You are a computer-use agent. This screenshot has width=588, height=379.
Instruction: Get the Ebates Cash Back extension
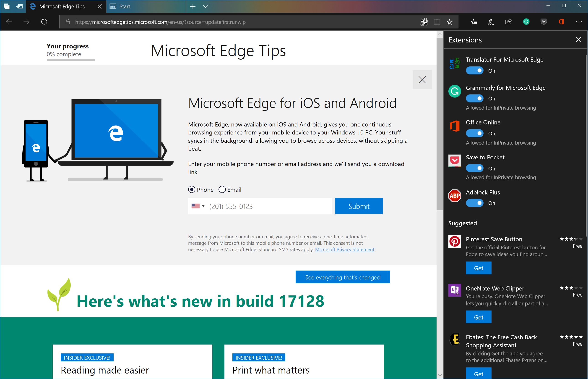pyautogui.click(x=478, y=373)
